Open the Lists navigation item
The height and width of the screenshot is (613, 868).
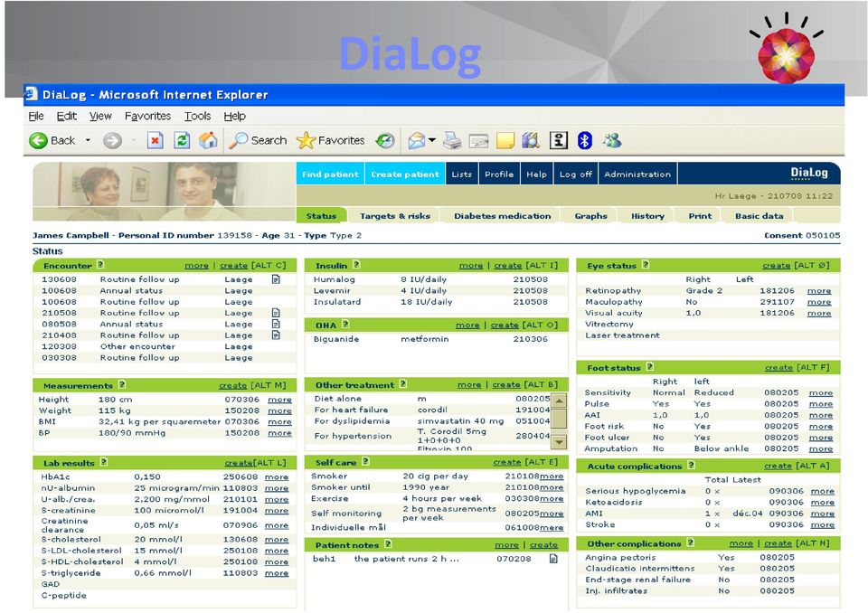(462, 174)
